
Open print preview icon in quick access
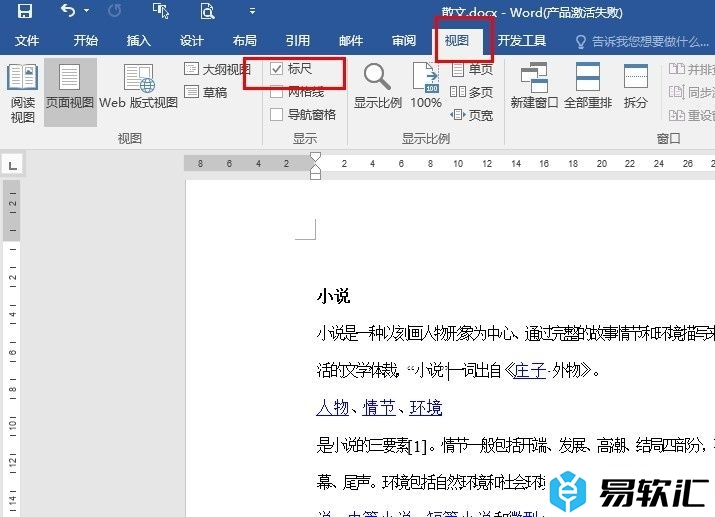coord(207,10)
